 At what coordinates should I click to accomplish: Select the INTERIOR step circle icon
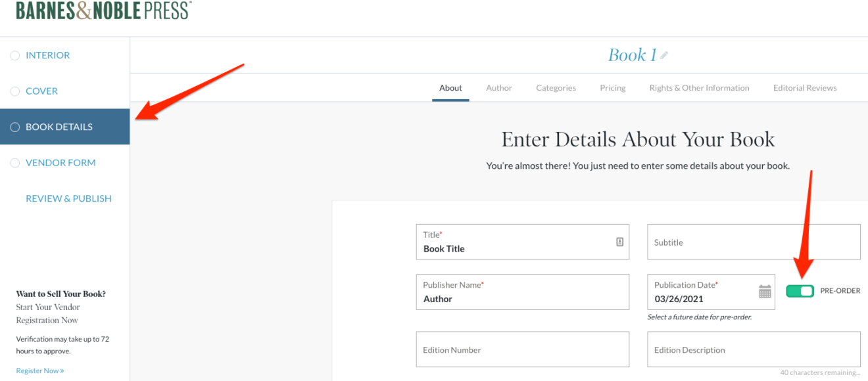(x=14, y=55)
